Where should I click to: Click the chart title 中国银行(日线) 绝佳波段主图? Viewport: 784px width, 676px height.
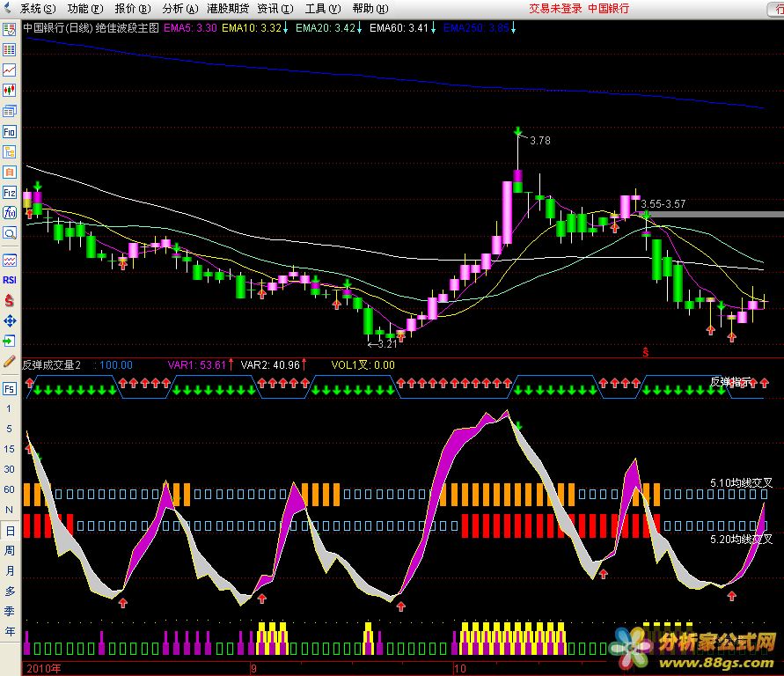point(91,28)
